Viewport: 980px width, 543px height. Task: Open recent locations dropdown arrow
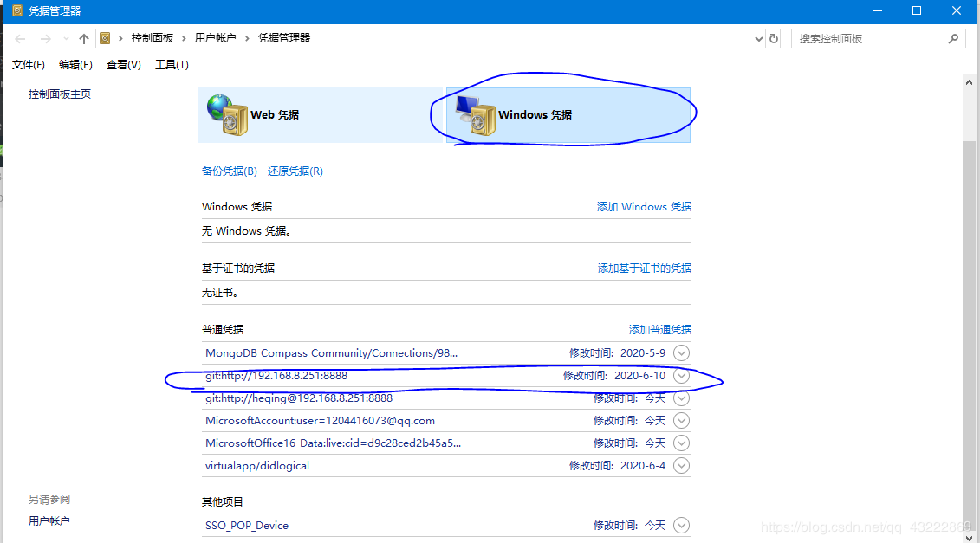pyautogui.click(x=66, y=39)
